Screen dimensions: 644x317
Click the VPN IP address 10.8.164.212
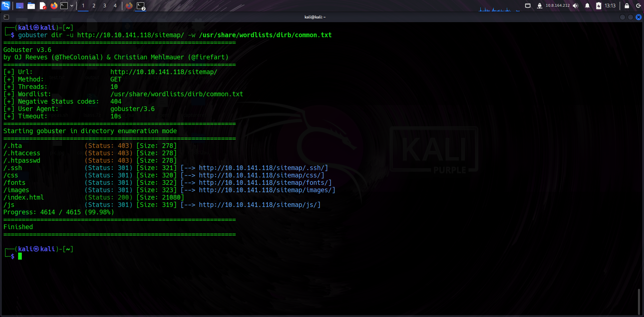click(x=557, y=6)
